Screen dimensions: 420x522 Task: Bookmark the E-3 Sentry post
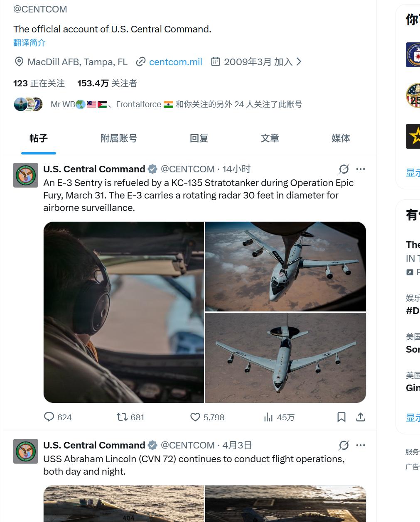coord(341,417)
